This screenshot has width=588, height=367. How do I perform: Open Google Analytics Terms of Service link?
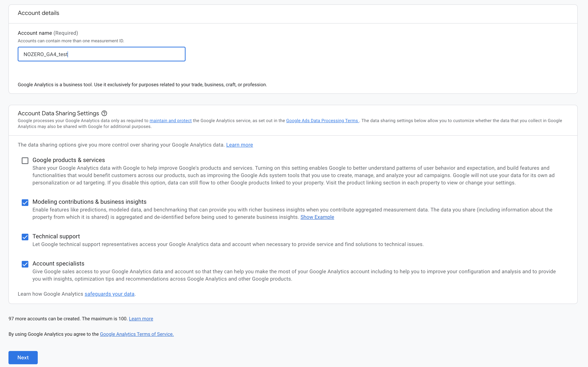click(137, 334)
